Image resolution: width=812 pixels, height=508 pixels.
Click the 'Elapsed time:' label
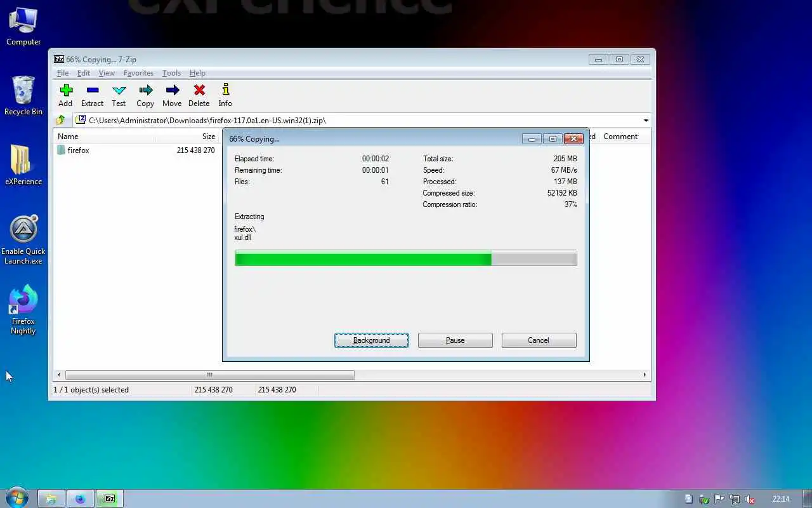pyautogui.click(x=254, y=159)
